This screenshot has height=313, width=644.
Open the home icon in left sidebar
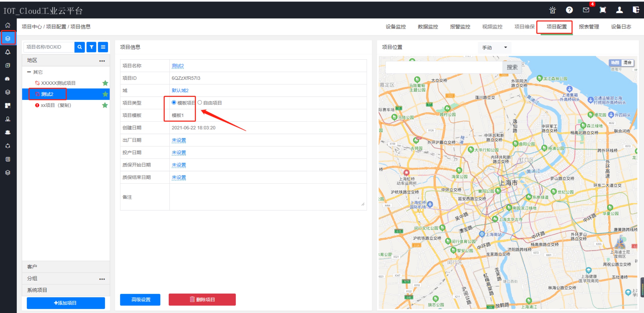pos(8,25)
